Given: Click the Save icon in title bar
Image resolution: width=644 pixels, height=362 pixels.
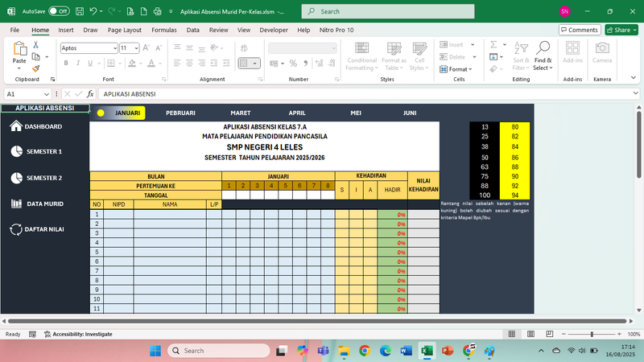Looking at the screenshot, I should pos(78,12).
